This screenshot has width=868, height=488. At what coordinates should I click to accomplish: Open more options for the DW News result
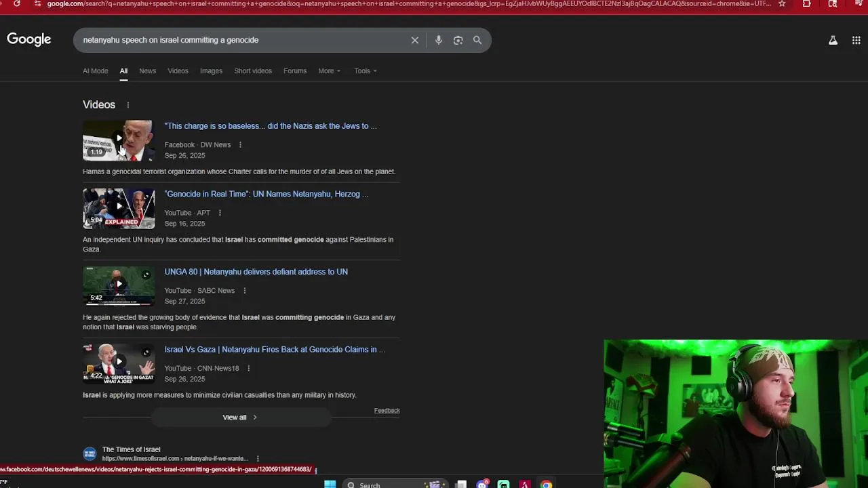[240, 145]
